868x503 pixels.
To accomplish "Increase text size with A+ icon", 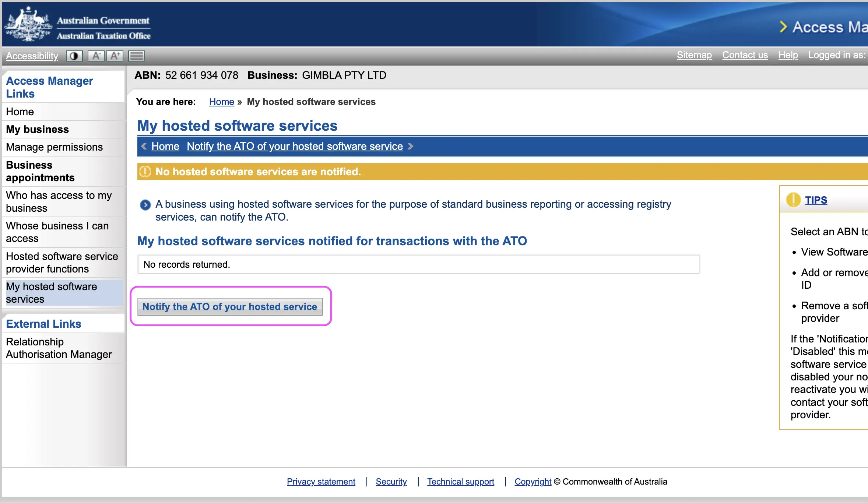I will [115, 56].
